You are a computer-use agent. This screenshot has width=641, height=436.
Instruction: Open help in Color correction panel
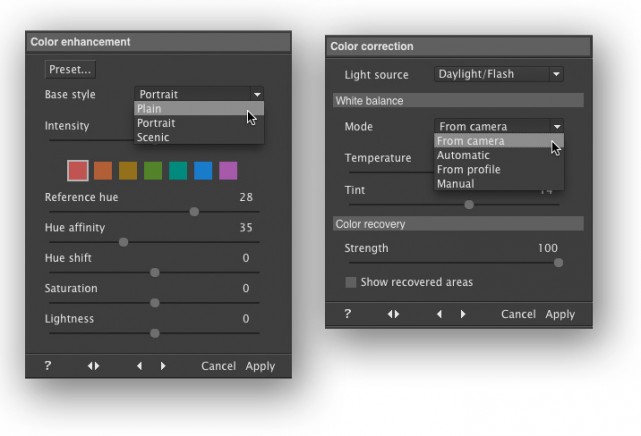(347, 313)
